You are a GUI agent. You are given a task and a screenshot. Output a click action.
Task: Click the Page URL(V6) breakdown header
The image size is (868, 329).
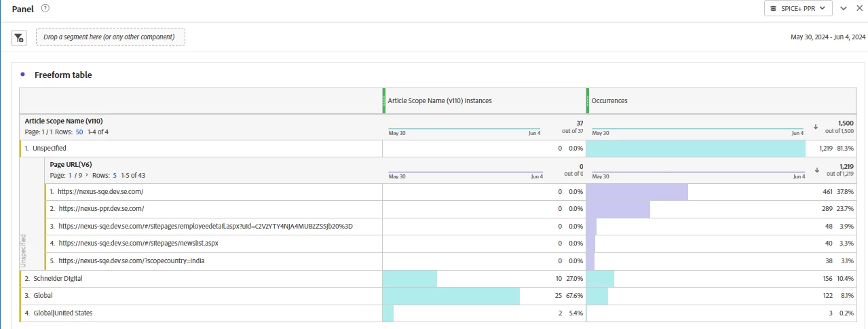(71, 164)
